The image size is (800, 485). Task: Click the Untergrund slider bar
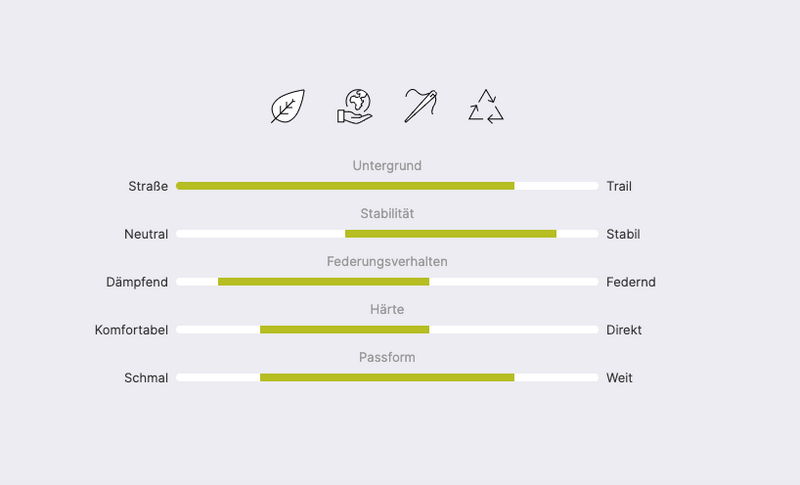click(387, 186)
